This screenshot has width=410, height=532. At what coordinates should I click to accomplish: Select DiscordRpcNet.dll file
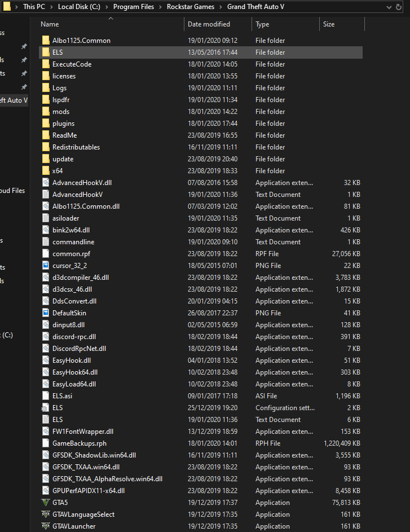(79, 349)
